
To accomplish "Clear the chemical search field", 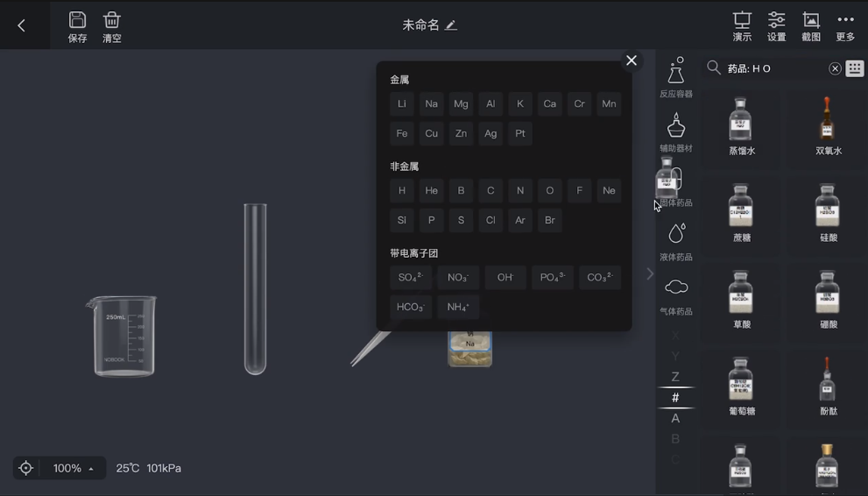I will pos(835,68).
